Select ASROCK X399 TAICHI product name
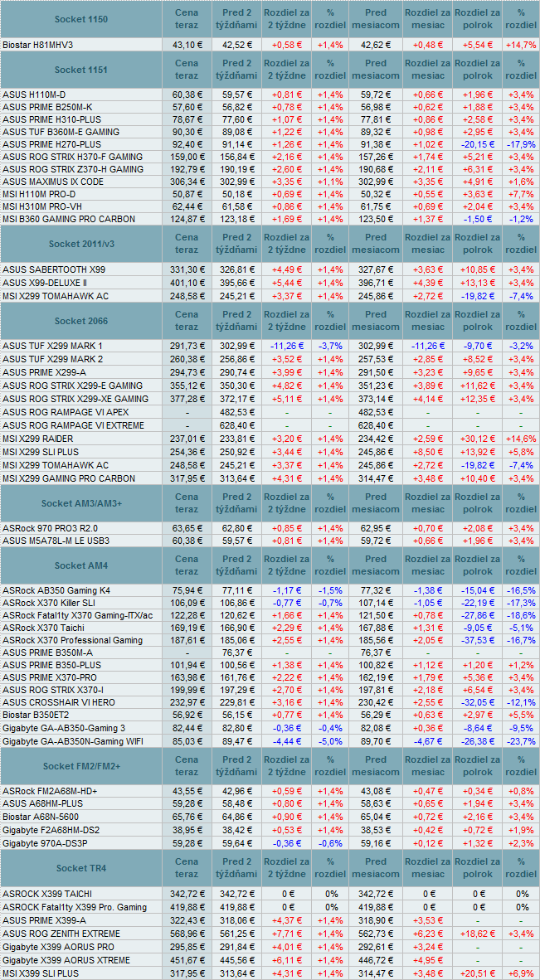Viewport: 540px width, 980px height. coord(47,894)
